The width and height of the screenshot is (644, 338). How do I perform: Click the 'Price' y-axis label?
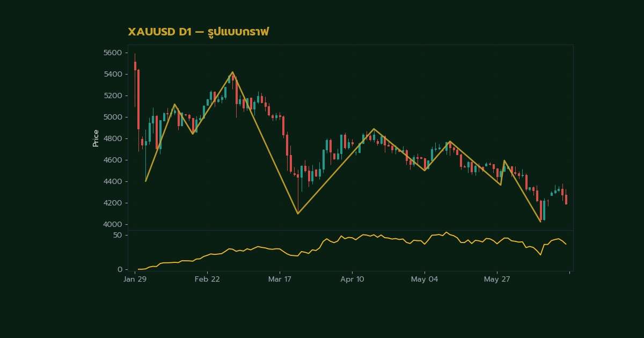[96, 138]
